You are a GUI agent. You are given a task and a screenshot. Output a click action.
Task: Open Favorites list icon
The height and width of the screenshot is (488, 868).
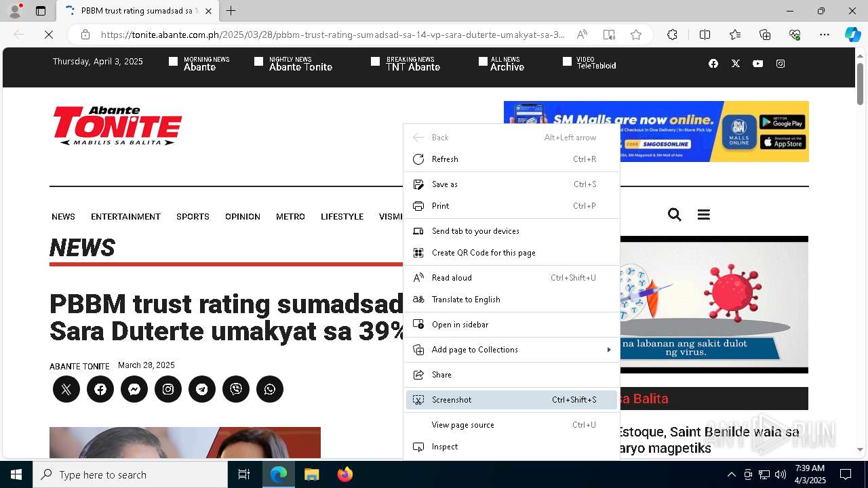click(735, 35)
